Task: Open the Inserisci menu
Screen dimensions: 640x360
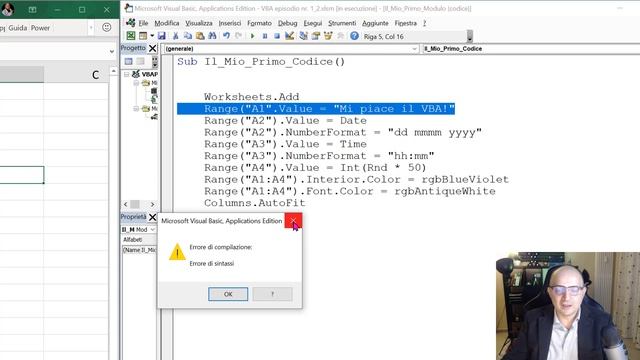Action: (230, 23)
